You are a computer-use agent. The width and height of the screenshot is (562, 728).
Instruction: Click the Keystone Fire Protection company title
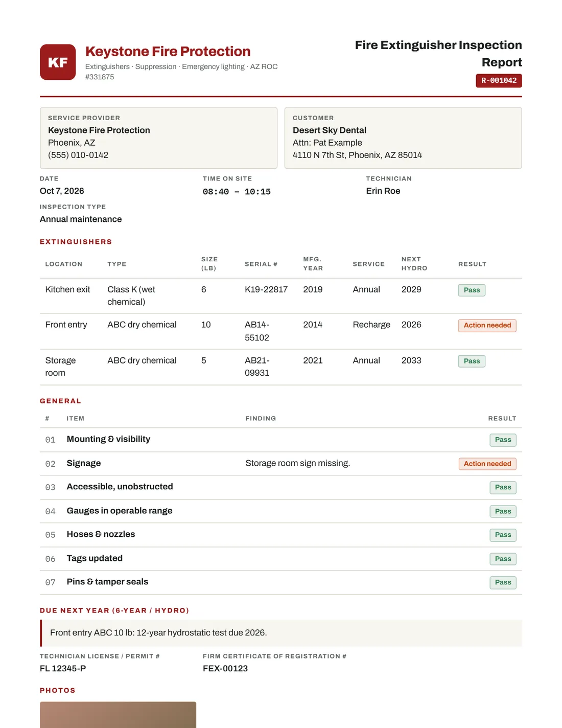168,51
